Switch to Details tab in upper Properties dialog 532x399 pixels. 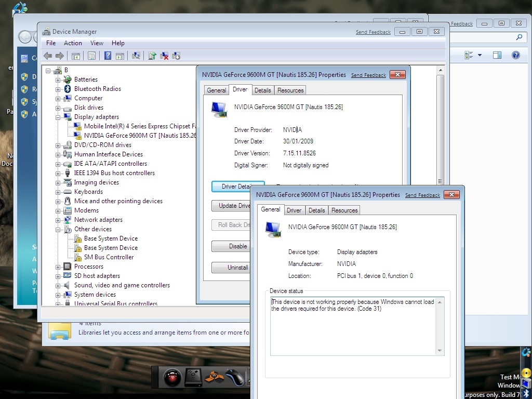262,90
